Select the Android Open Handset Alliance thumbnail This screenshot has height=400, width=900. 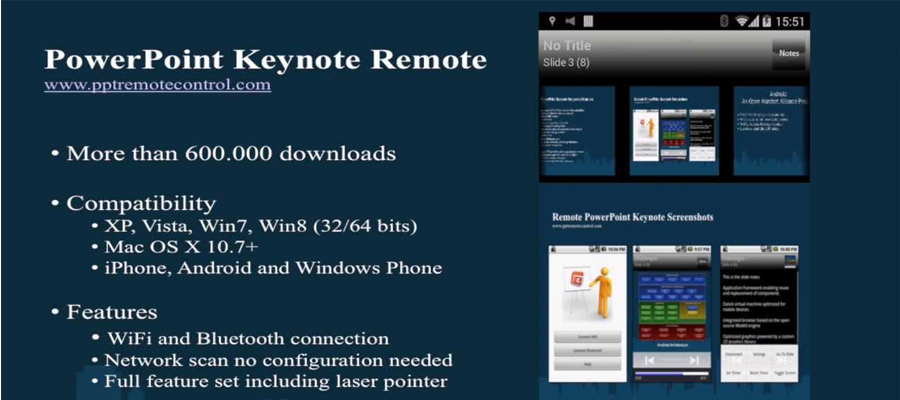[771, 131]
